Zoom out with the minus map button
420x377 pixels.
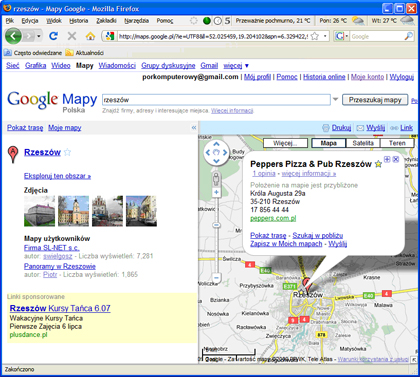[216, 277]
